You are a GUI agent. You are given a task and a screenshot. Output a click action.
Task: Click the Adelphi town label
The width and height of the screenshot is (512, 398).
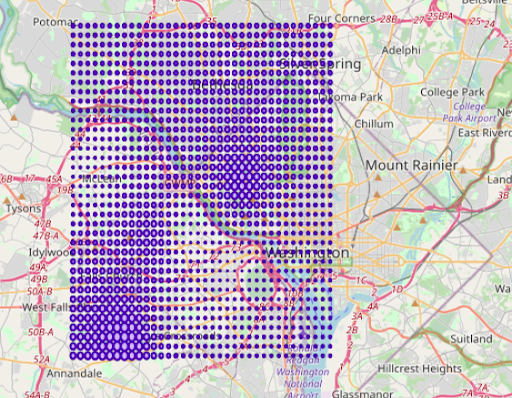pos(401,50)
